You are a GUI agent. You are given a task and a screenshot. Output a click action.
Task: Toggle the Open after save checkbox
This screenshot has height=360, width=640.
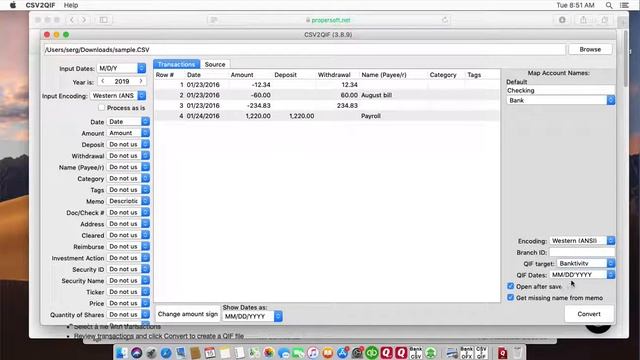510,286
